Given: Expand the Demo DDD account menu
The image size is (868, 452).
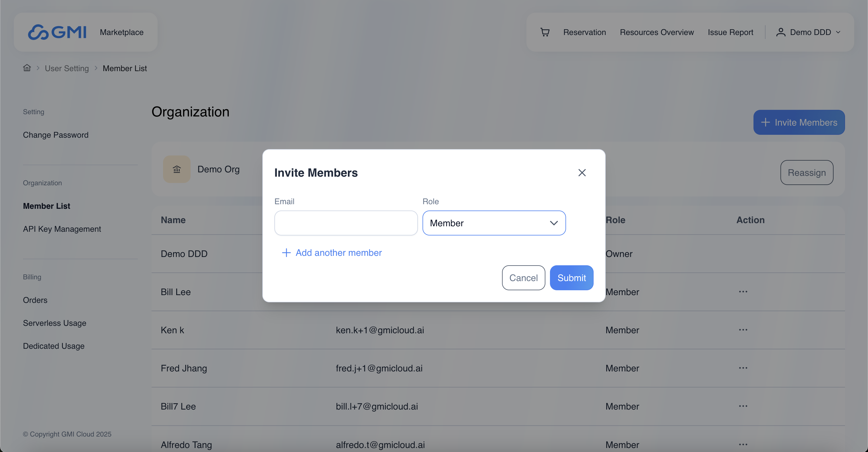Looking at the screenshot, I should tap(808, 32).
